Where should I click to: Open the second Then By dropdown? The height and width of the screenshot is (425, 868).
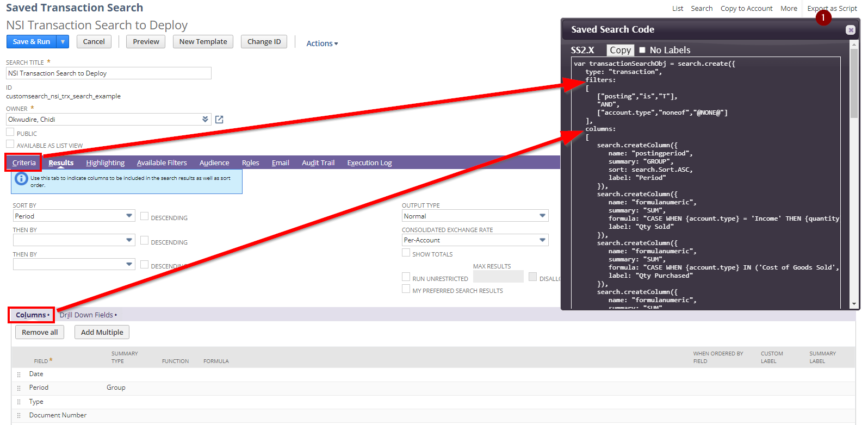[129, 264]
